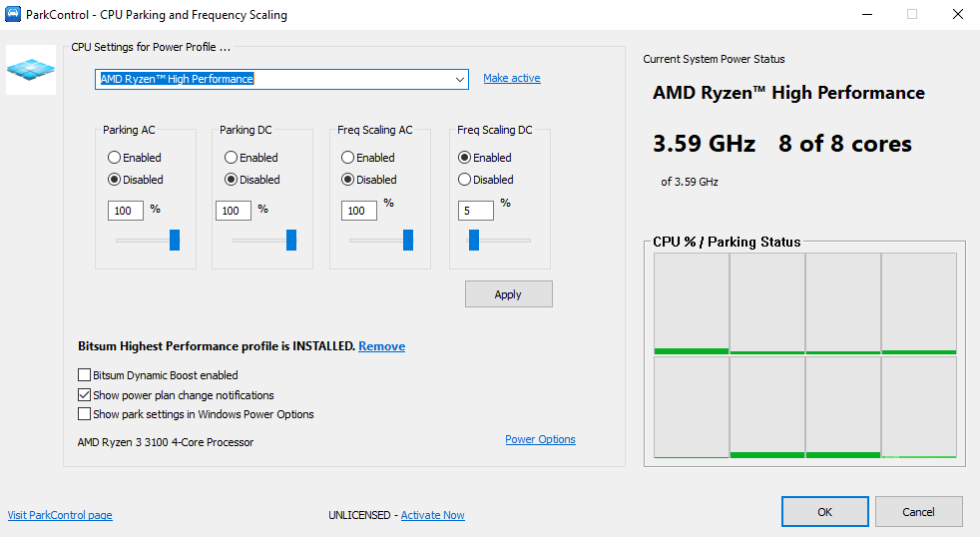Click the Cancel button
The height and width of the screenshot is (537, 980).
click(918, 512)
